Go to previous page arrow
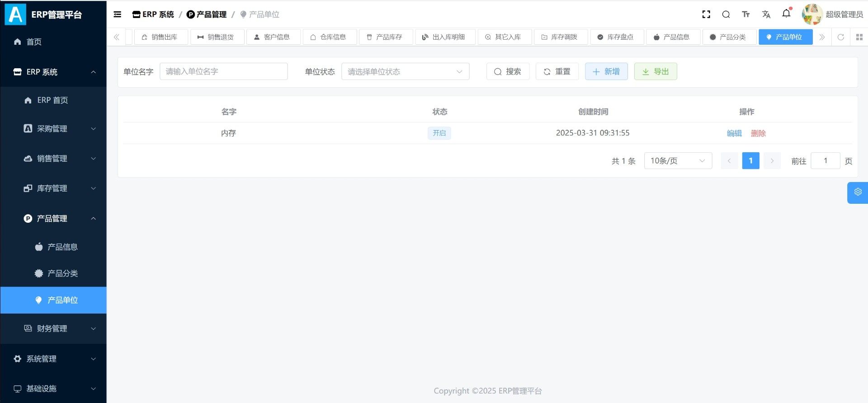Viewport: 868px width, 403px height. (x=729, y=161)
